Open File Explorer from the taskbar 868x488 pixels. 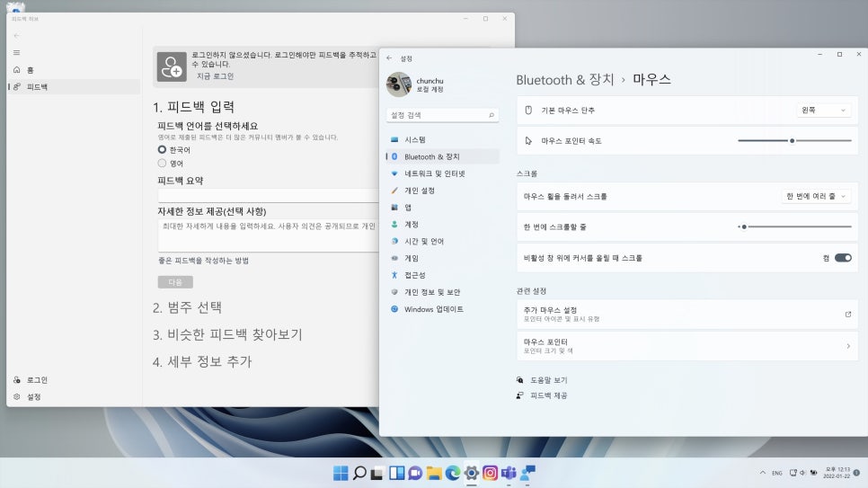[434, 473]
